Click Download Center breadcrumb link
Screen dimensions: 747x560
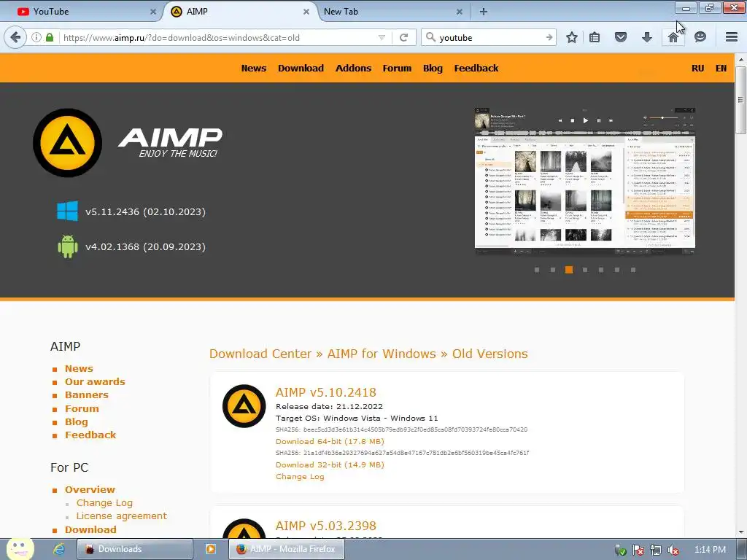[x=260, y=354]
